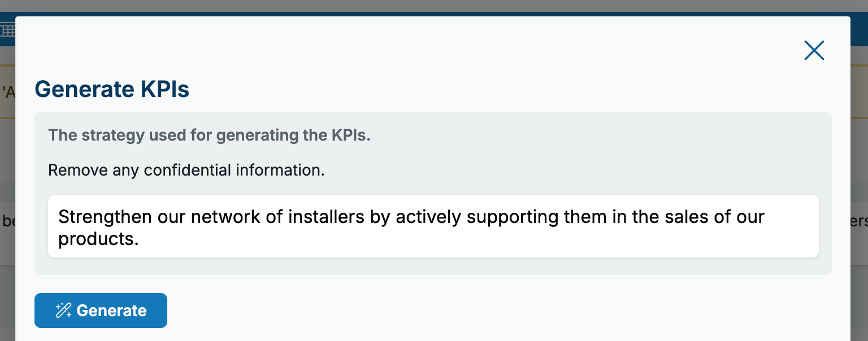The height and width of the screenshot is (341, 868).
Task: Click the Generate button label text
Action: (x=111, y=311)
